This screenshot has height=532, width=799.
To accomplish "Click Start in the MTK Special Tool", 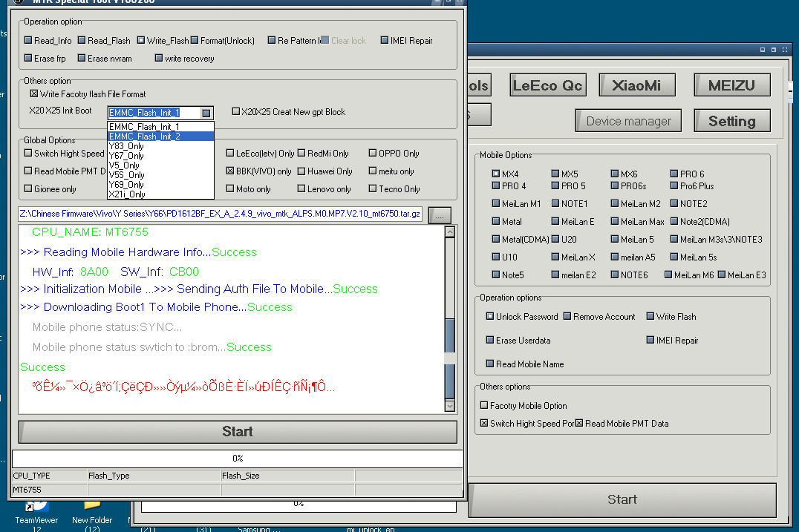I will (238, 431).
